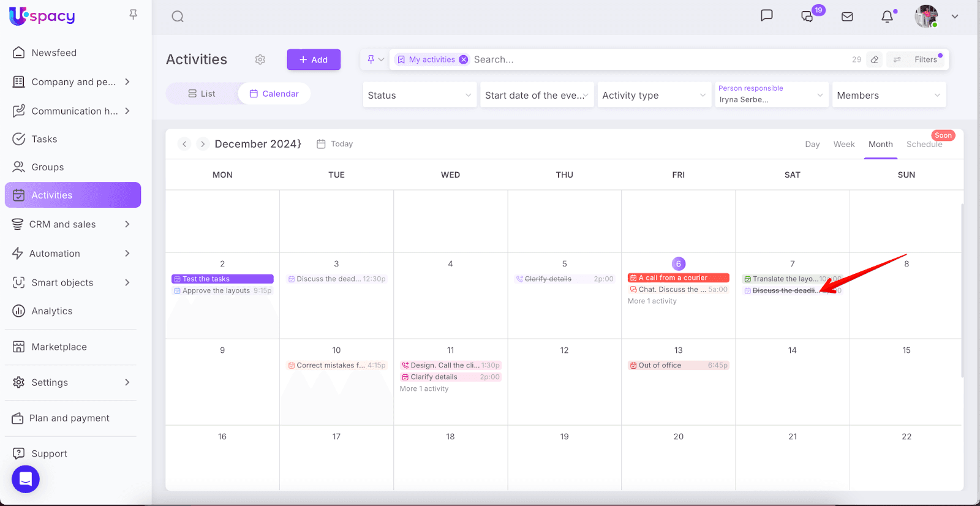Open the mail envelope icon

click(847, 17)
